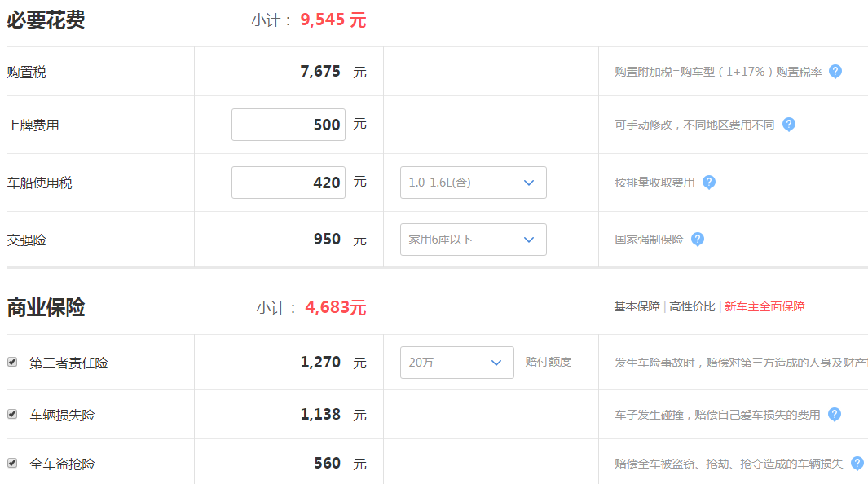This screenshot has height=484, width=868.
Task: Click the 全车盗抢险 label text
Action: 62,464
